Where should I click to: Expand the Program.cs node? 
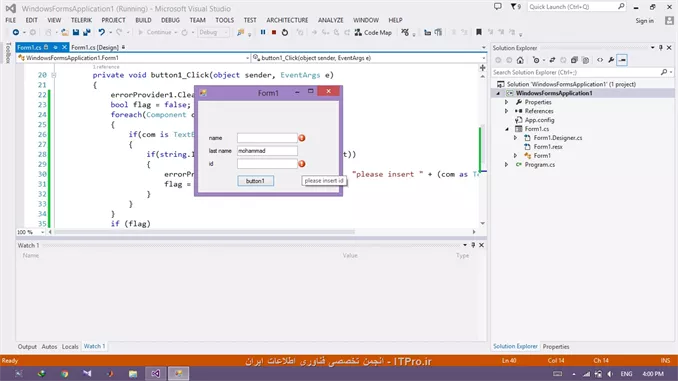[507, 165]
